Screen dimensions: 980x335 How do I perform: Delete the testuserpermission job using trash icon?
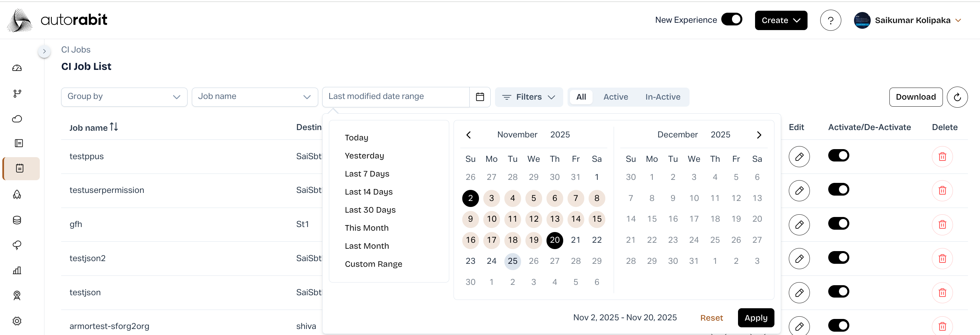click(942, 190)
